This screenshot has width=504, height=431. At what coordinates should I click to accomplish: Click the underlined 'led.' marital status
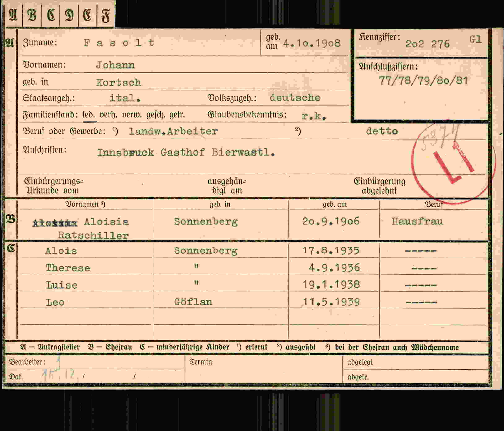89,115
